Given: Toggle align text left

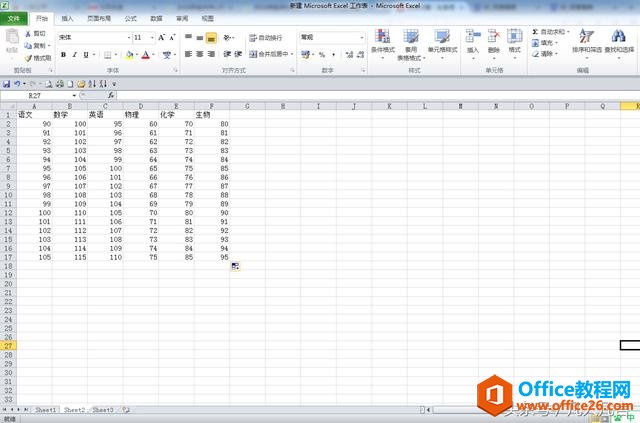Looking at the screenshot, I should [x=188, y=54].
